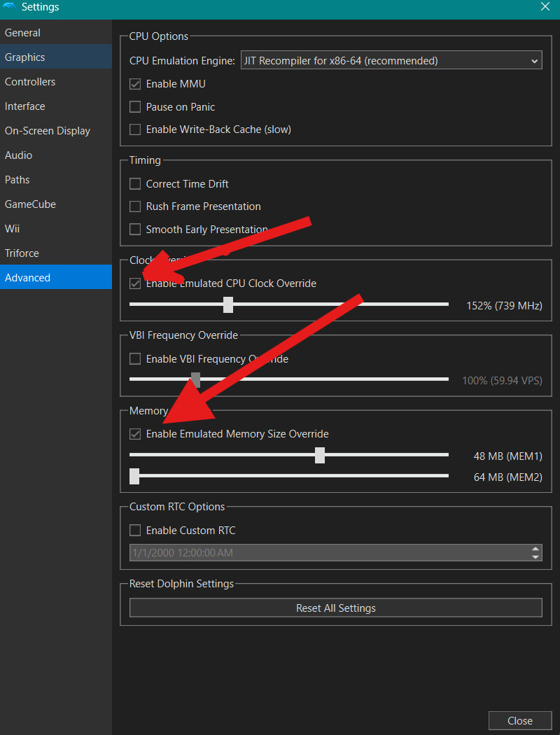Open the General settings tab

(56, 33)
